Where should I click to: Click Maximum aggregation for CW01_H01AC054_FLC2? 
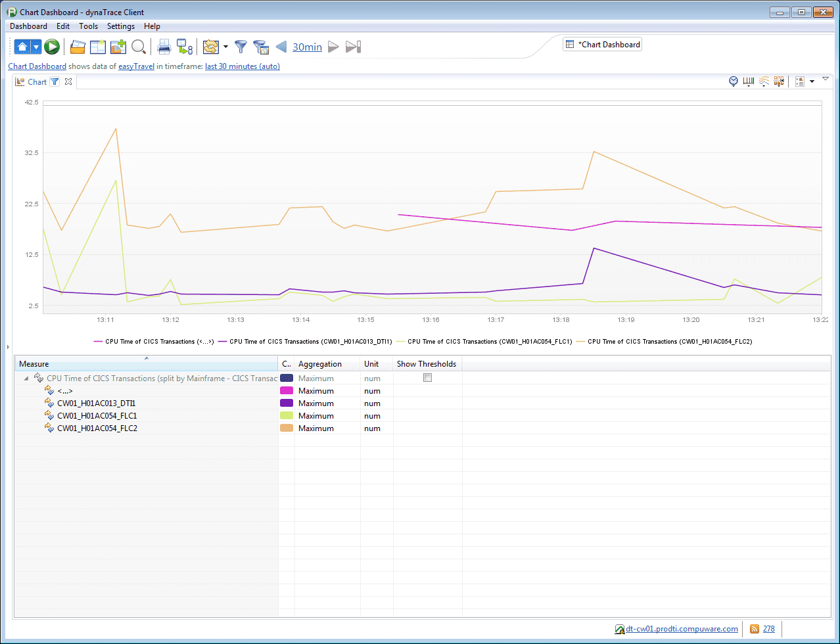click(316, 428)
